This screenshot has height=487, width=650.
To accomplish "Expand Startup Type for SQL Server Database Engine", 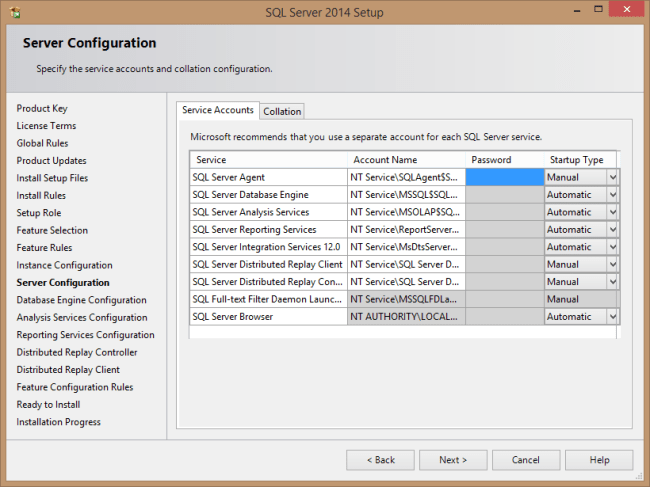I will tap(612, 194).
